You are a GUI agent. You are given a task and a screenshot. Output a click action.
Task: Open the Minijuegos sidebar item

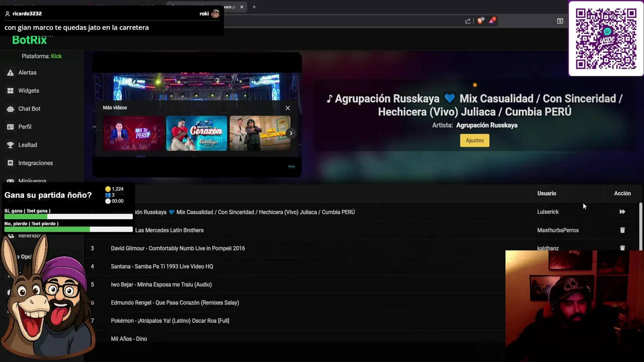[32, 181]
